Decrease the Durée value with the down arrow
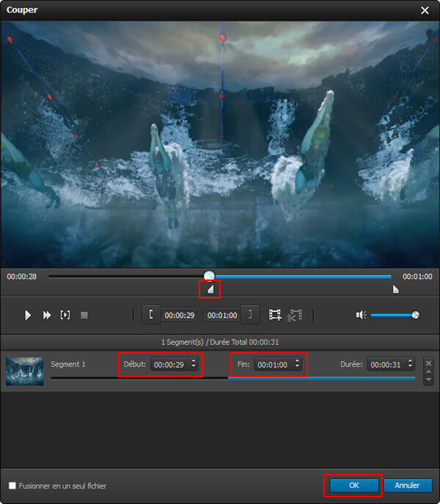The image size is (440, 504). 410,367
